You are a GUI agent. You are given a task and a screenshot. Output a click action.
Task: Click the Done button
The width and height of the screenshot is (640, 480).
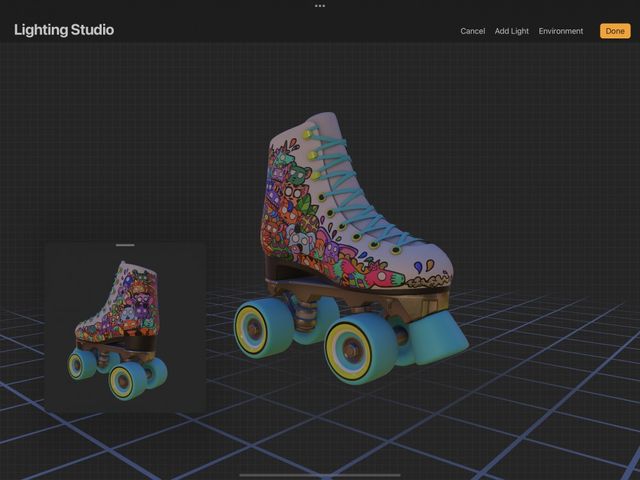coord(615,31)
